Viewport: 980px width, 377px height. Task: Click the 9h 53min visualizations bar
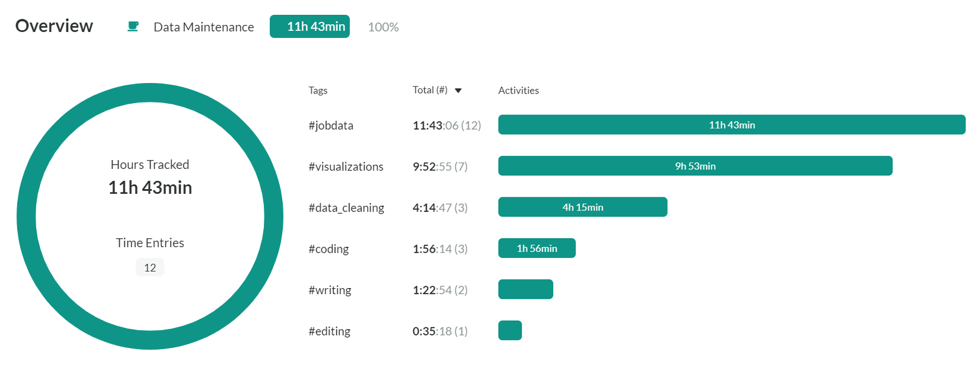click(695, 166)
